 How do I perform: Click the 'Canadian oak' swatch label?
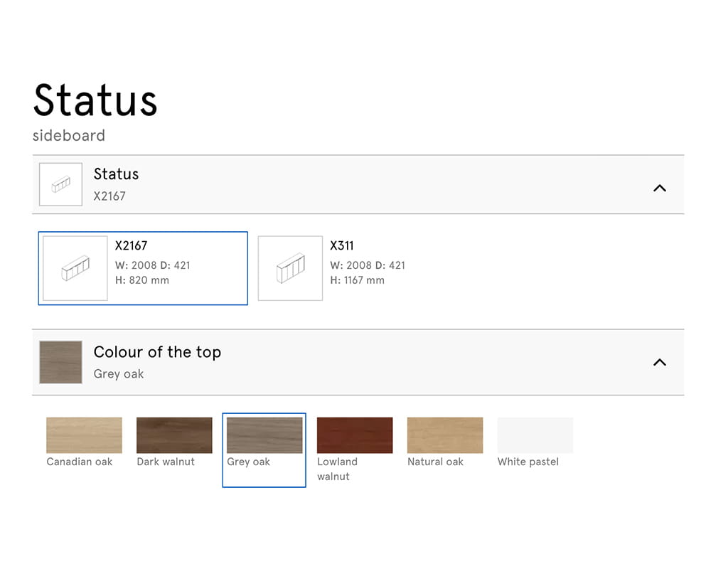tap(80, 462)
